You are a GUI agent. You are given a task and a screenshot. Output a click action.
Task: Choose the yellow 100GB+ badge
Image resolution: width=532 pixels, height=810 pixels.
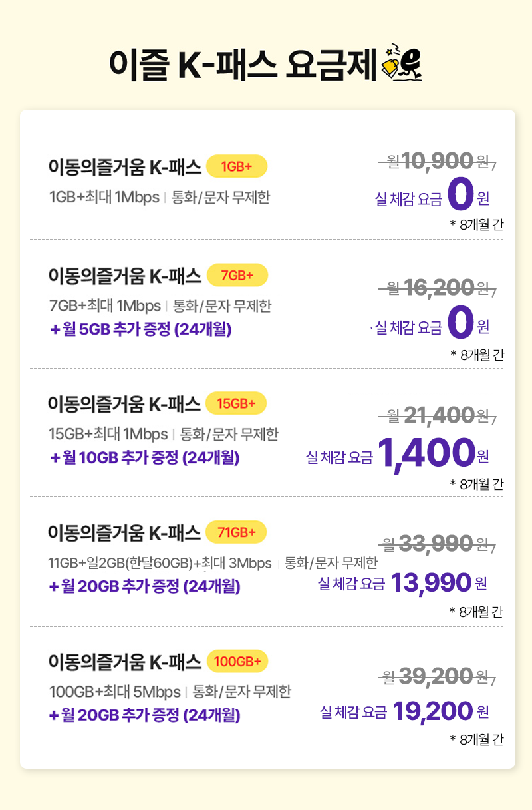pyautogui.click(x=237, y=661)
